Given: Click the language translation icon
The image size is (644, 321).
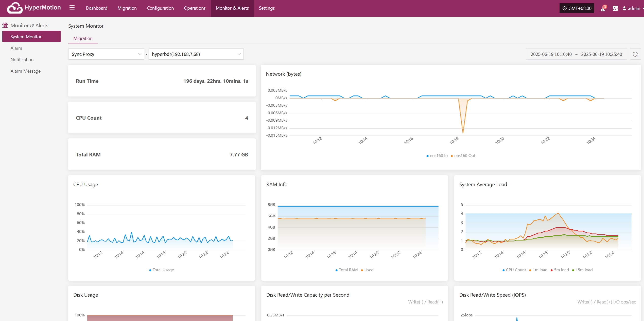Looking at the screenshot, I should (x=615, y=8).
